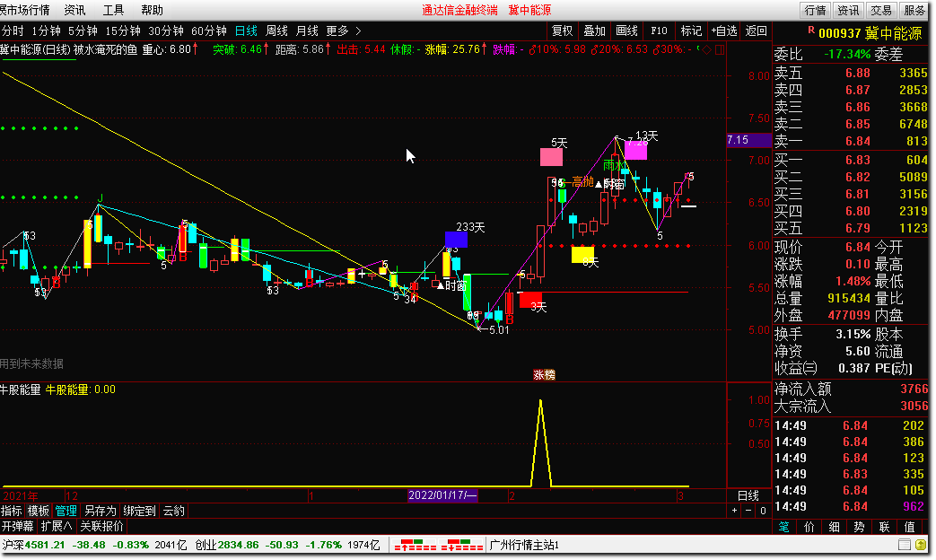Click the 7.15 price axis marker

(x=748, y=140)
